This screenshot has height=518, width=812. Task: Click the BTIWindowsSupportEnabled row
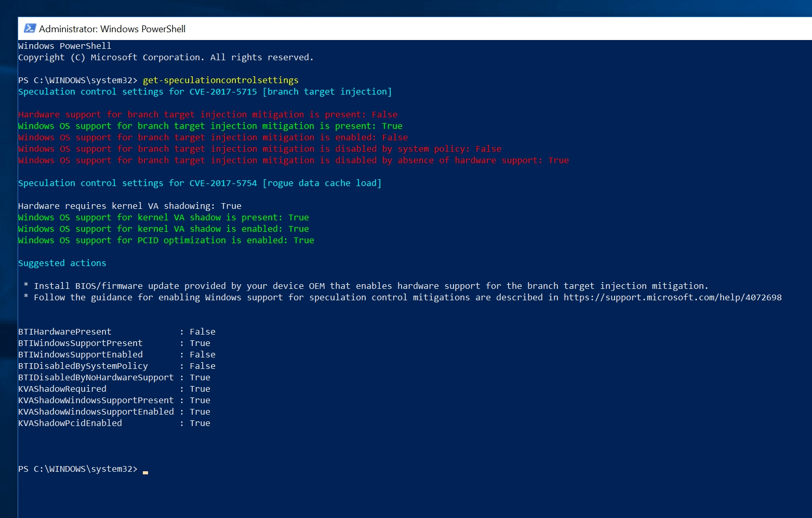pyautogui.click(x=117, y=355)
